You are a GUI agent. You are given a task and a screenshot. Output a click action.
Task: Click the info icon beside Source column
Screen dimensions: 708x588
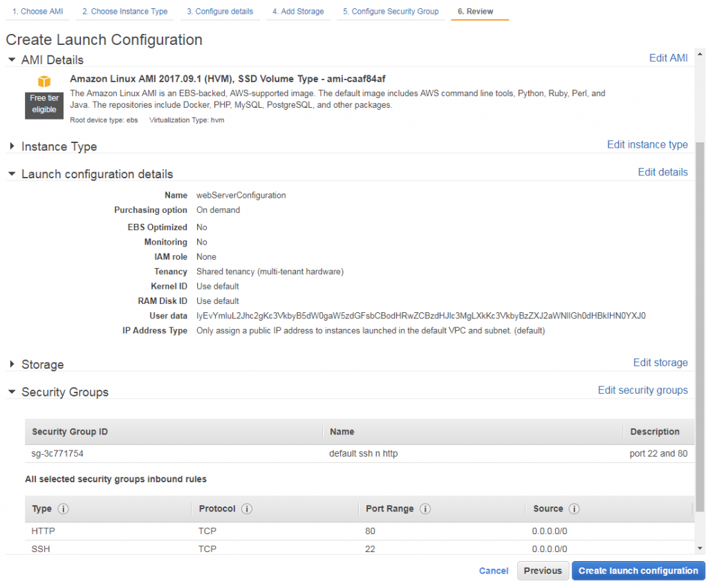[x=574, y=509]
